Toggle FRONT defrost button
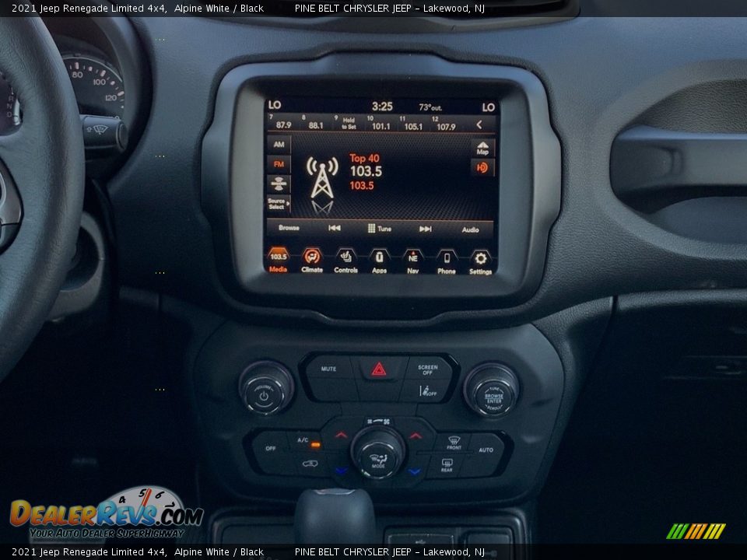The height and width of the screenshot is (560, 747). tap(454, 443)
